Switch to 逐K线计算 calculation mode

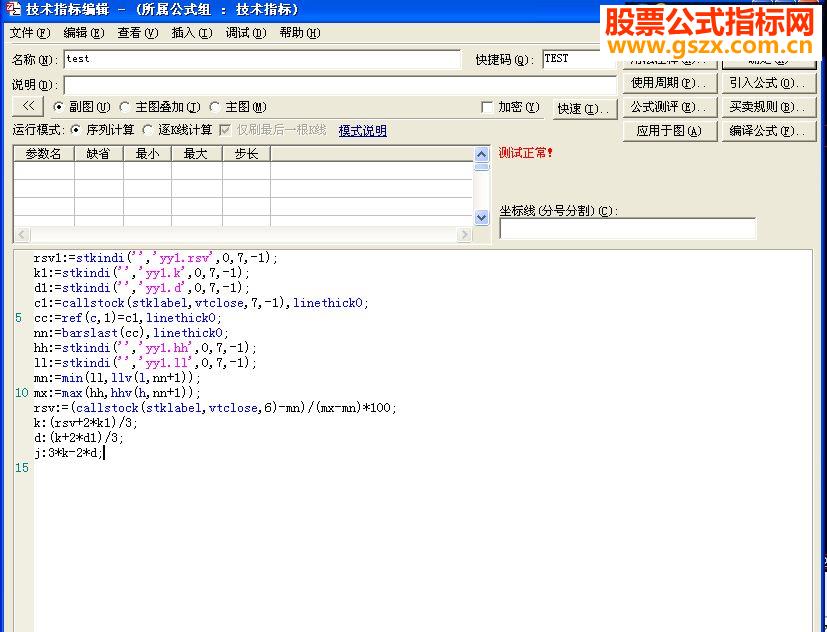point(145,128)
